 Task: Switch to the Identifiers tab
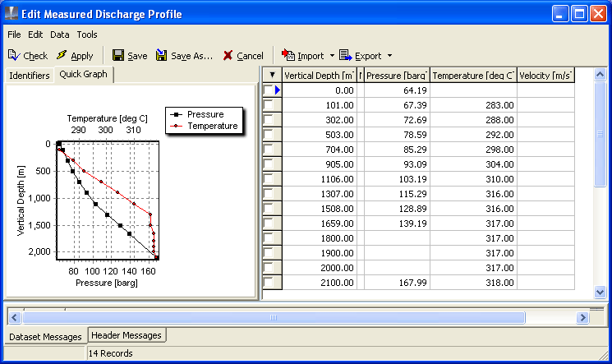coord(30,76)
